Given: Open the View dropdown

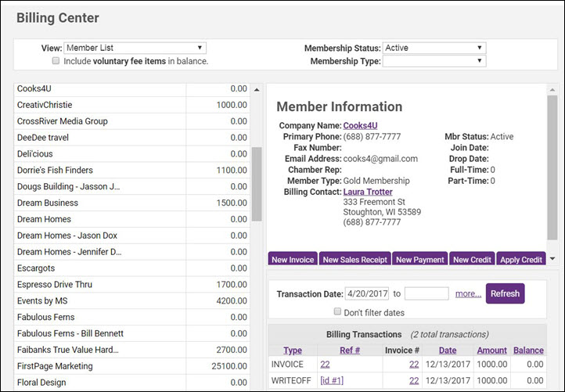Looking at the screenshot, I should pos(135,48).
